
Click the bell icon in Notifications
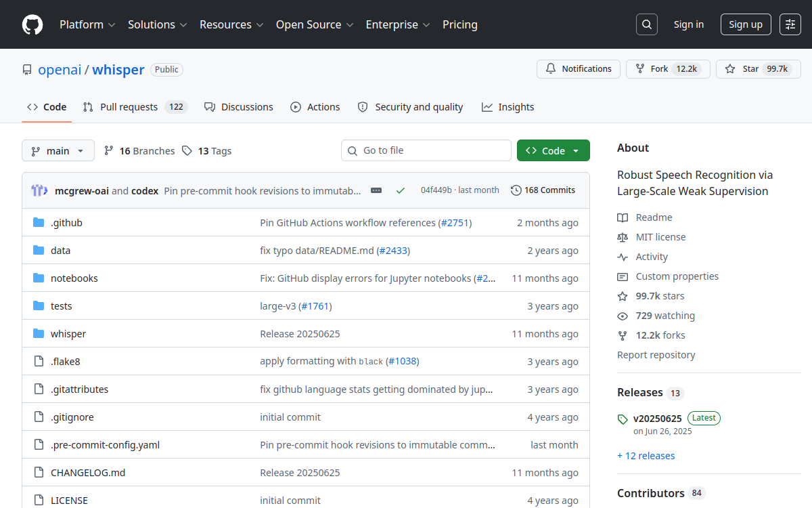tap(551, 69)
